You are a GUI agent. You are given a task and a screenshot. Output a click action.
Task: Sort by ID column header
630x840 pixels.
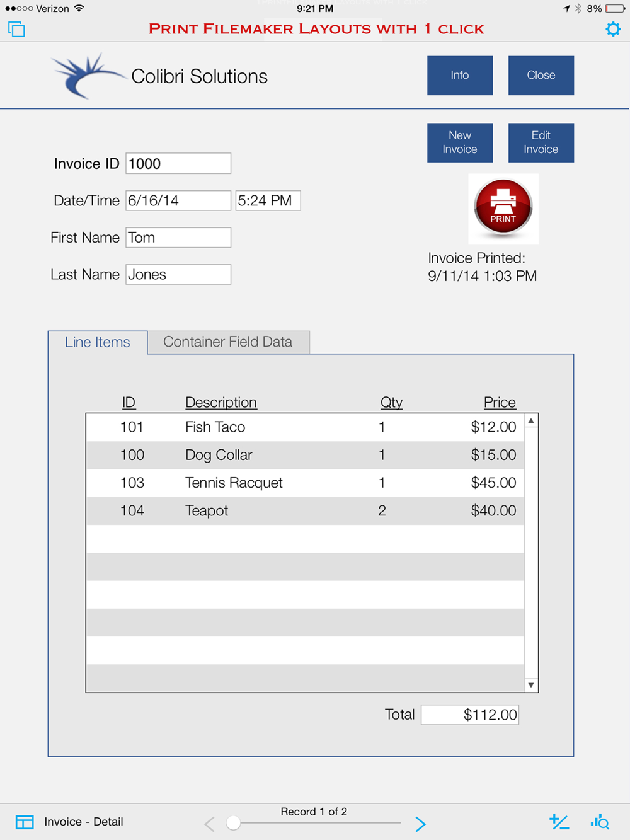click(x=129, y=402)
